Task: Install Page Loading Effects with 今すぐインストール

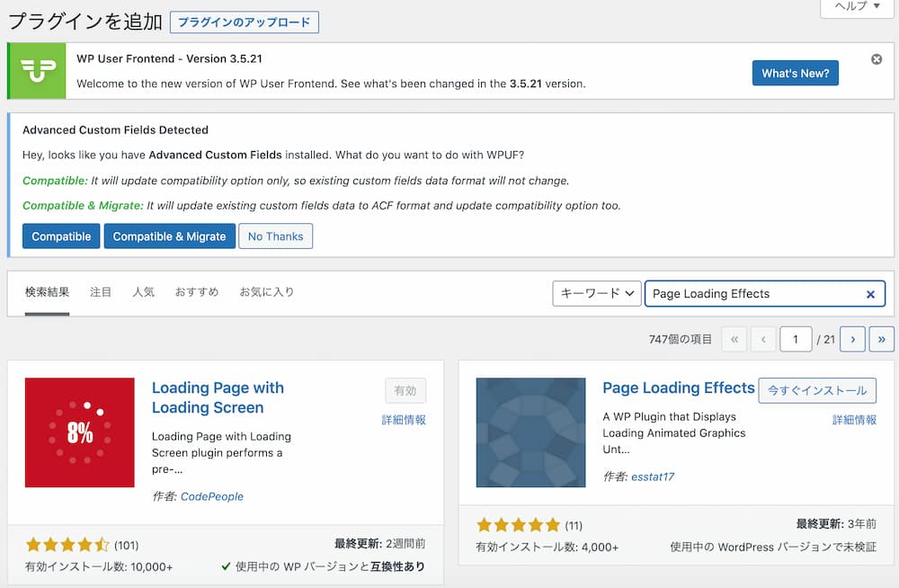Action: pyautogui.click(x=817, y=390)
